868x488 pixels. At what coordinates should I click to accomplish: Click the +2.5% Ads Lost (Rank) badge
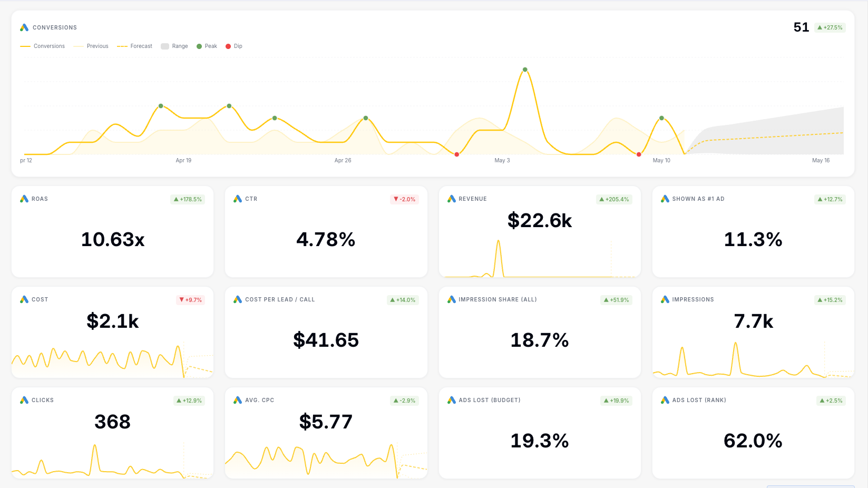point(832,401)
